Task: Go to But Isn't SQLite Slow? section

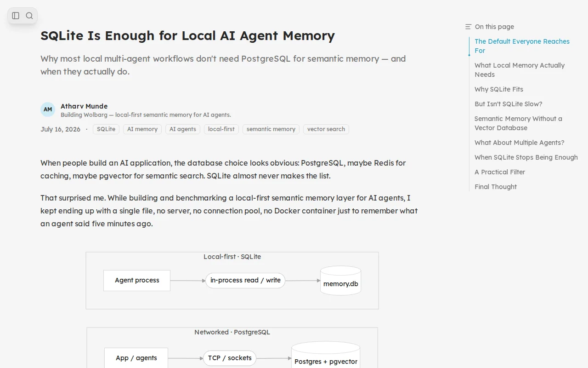Action: (x=509, y=104)
